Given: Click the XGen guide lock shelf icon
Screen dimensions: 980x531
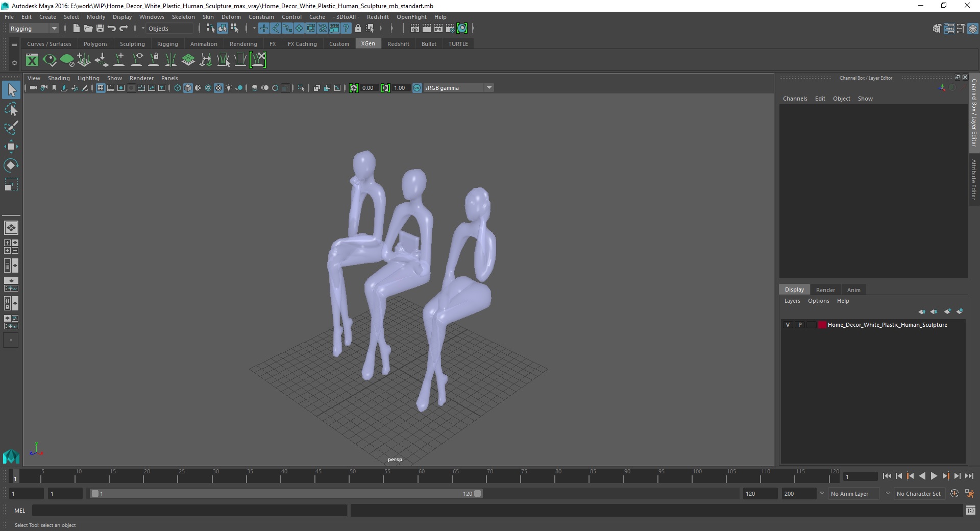Looking at the screenshot, I should click(154, 60).
